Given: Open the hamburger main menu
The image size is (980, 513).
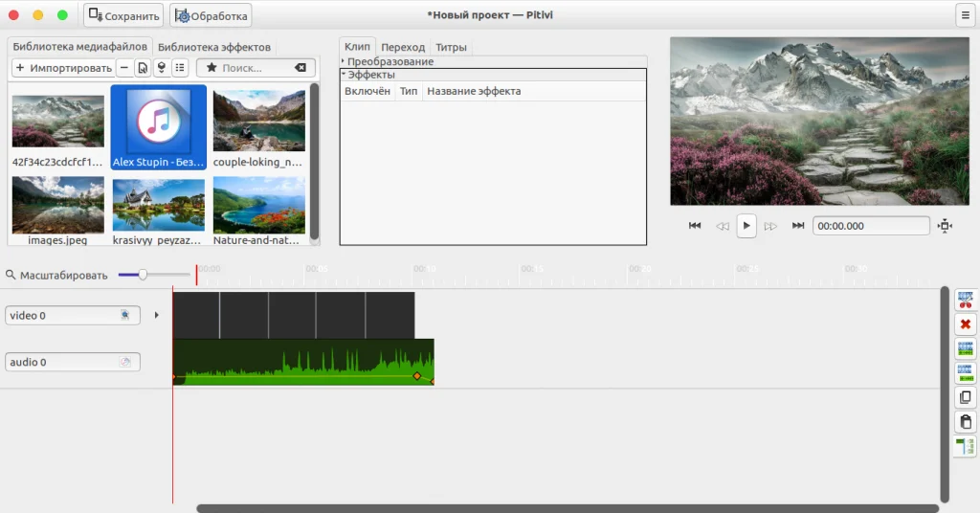Looking at the screenshot, I should pos(965,15).
